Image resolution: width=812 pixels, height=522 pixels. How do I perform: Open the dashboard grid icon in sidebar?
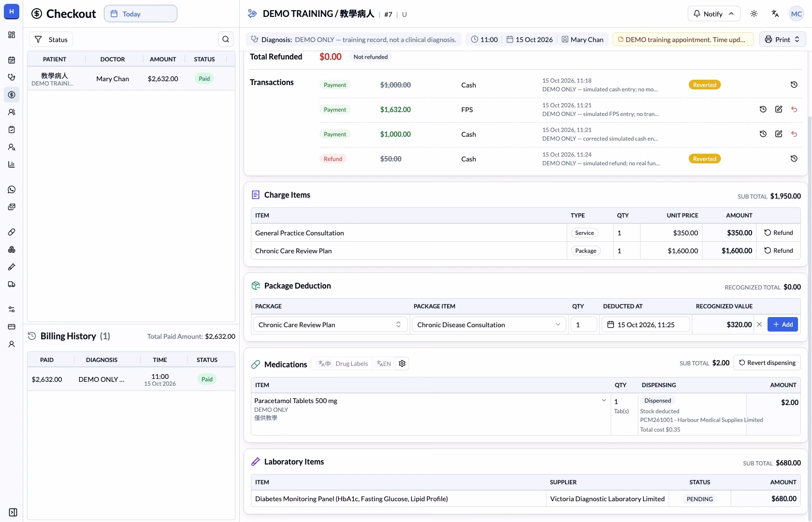[x=12, y=35]
